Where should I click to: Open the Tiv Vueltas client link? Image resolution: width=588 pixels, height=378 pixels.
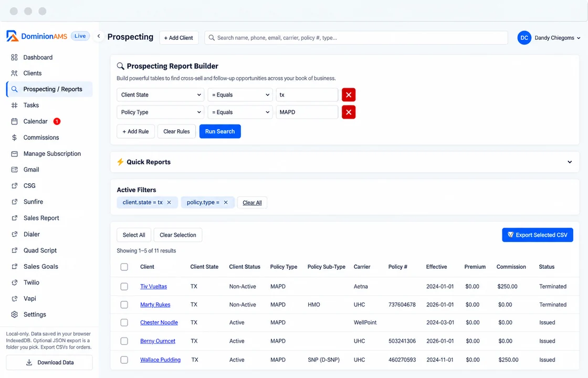click(x=153, y=287)
